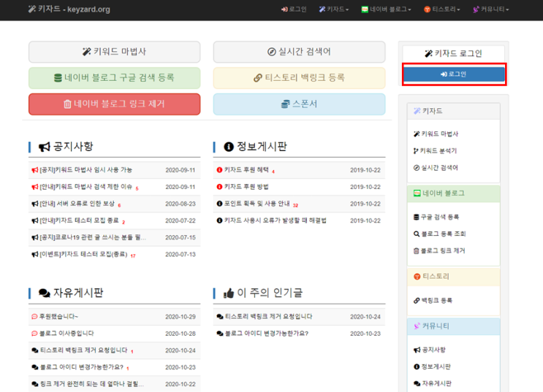
Task: Expand the 티스토리 navbar dropdown
Action: [442, 9]
